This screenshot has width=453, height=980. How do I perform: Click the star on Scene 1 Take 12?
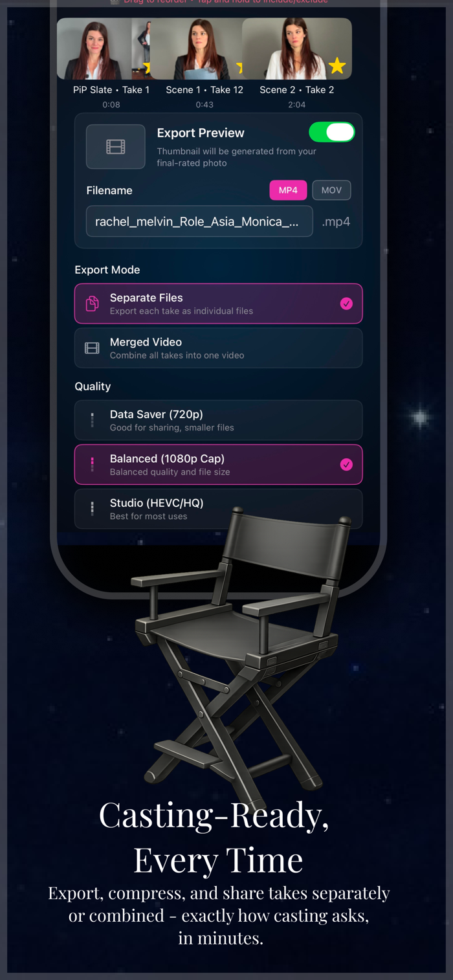point(239,67)
